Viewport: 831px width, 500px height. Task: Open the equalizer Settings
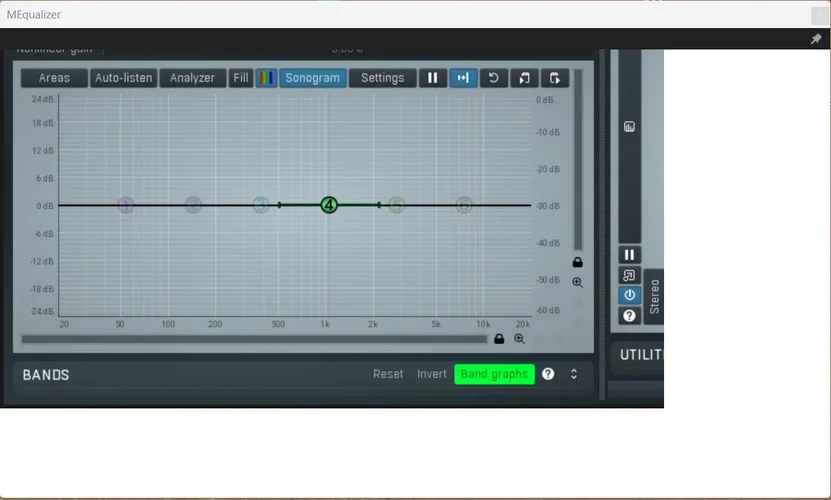[x=382, y=78]
